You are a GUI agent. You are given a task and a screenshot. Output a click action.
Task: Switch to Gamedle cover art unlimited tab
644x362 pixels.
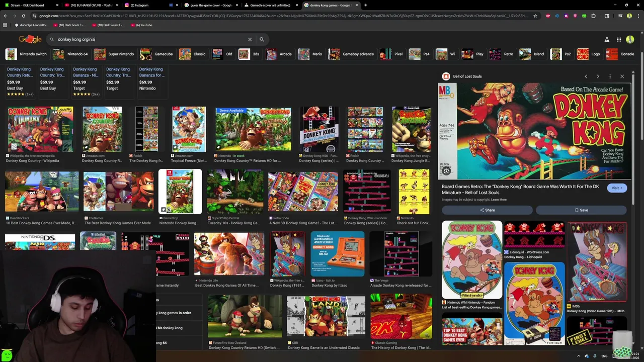(271, 5)
